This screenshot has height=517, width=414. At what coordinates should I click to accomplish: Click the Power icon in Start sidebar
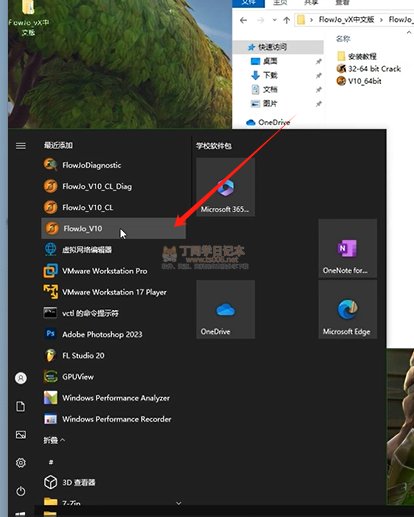(x=21, y=491)
